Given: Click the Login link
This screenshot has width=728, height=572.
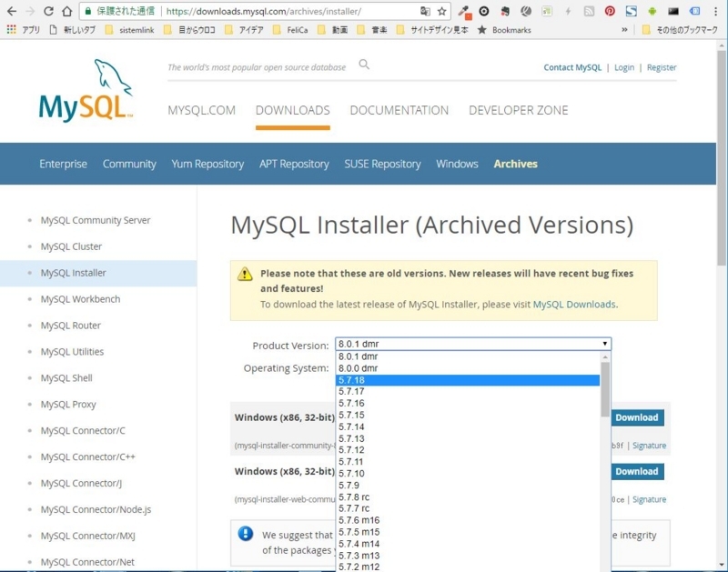Looking at the screenshot, I should coord(624,67).
